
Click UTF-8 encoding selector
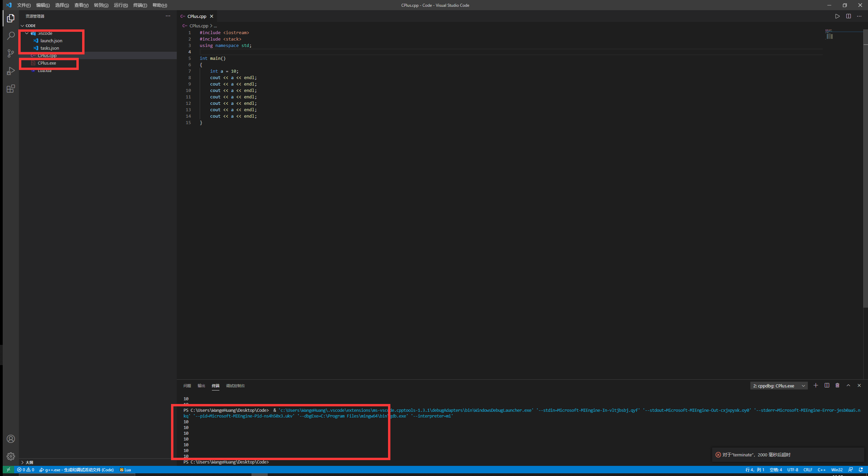pos(793,470)
